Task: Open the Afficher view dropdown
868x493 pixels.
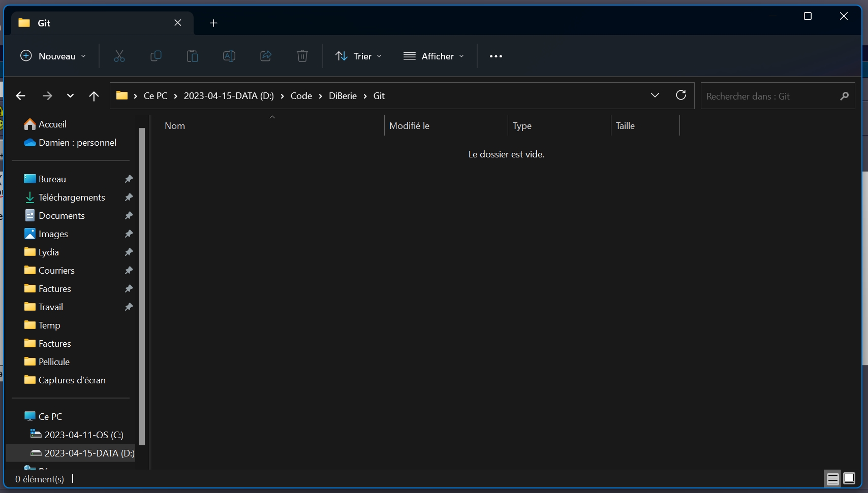Action: click(x=433, y=56)
